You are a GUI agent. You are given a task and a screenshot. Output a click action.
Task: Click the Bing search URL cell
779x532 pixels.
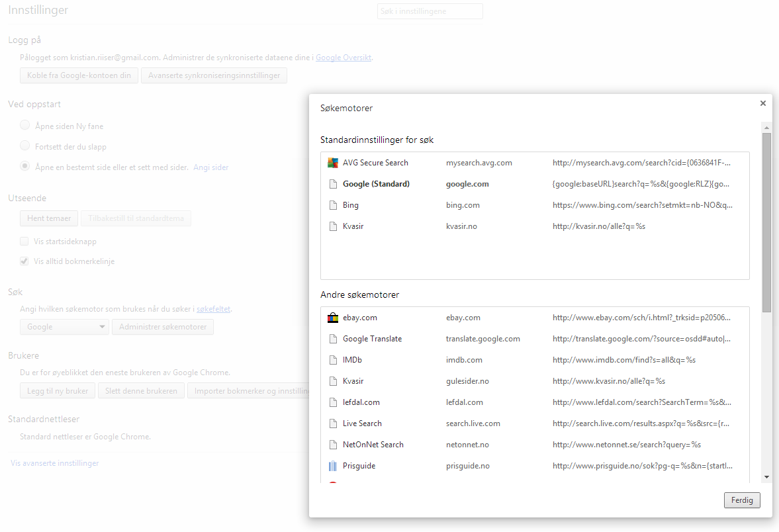(x=643, y=205)
